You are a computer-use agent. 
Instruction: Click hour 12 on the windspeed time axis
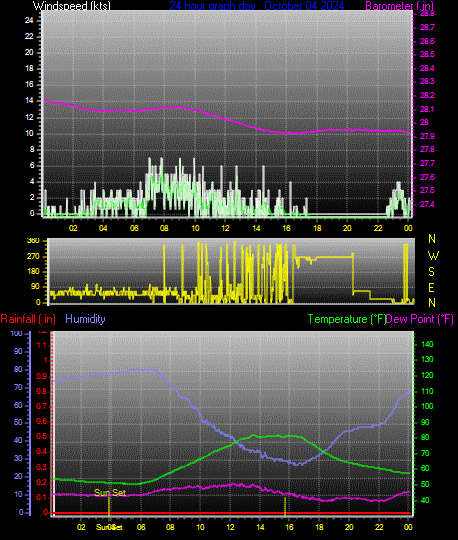pos(225,228)
